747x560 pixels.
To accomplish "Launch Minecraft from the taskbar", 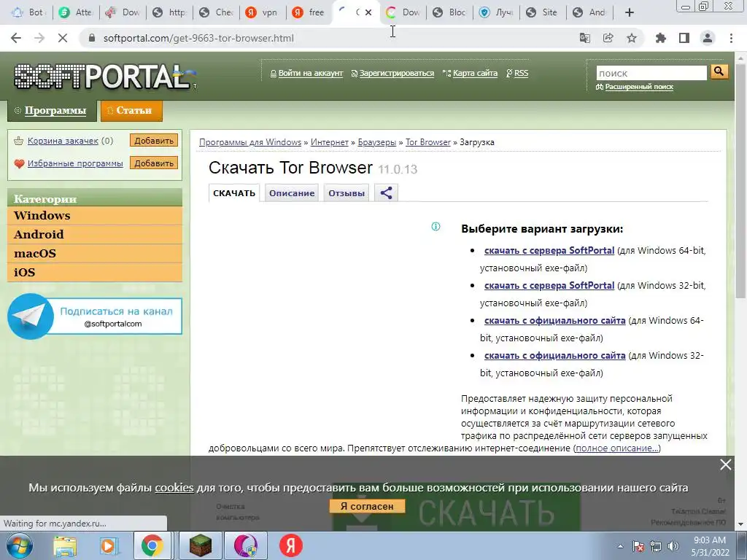I will 201,545.
